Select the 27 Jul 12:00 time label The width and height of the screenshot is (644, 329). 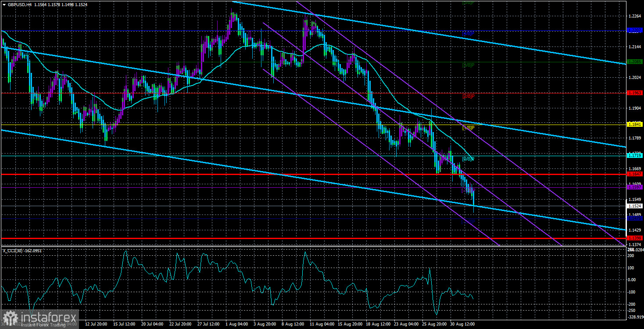pos(209,324)
